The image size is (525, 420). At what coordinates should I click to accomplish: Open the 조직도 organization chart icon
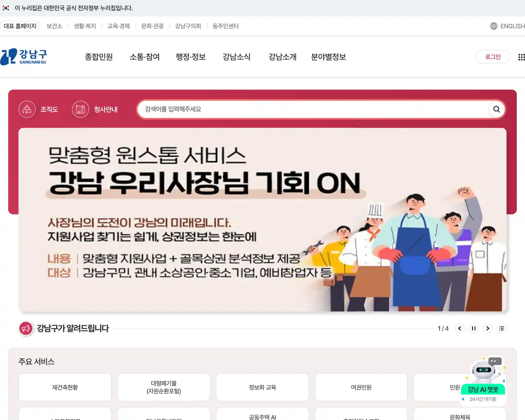[27, 110]
